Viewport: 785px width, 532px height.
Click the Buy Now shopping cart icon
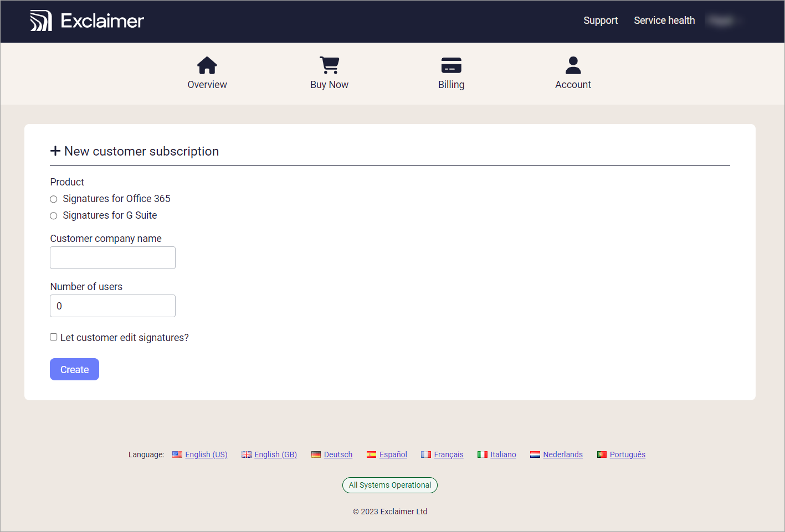(329, 65)
